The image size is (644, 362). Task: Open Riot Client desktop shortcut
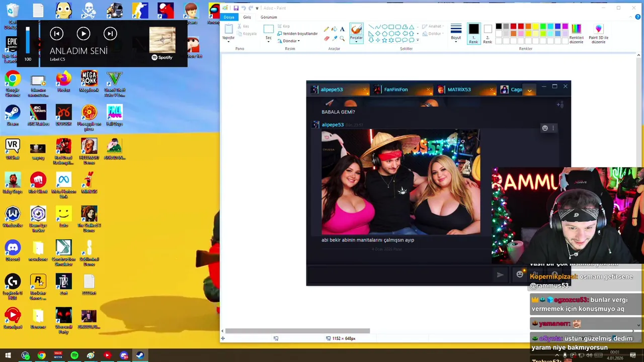point(38,183)
